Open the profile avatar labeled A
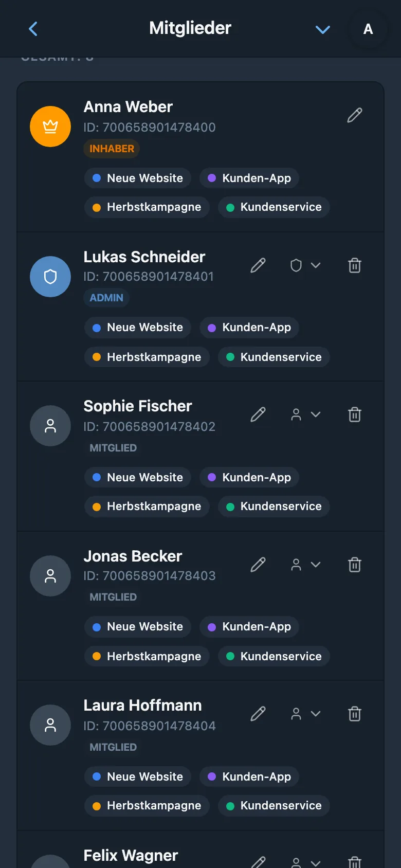The width and height of the screenshot is (401, 868). tap(368, 29)
